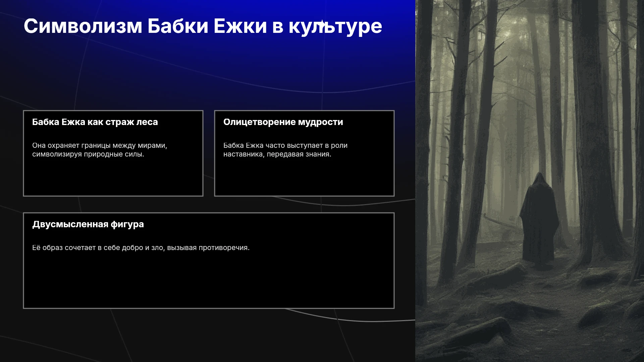The height and width of the screenshot is (362, 644).
Task: Click the text "Бабка Ежка часто выступает в роли"
Action: (285, 145)
